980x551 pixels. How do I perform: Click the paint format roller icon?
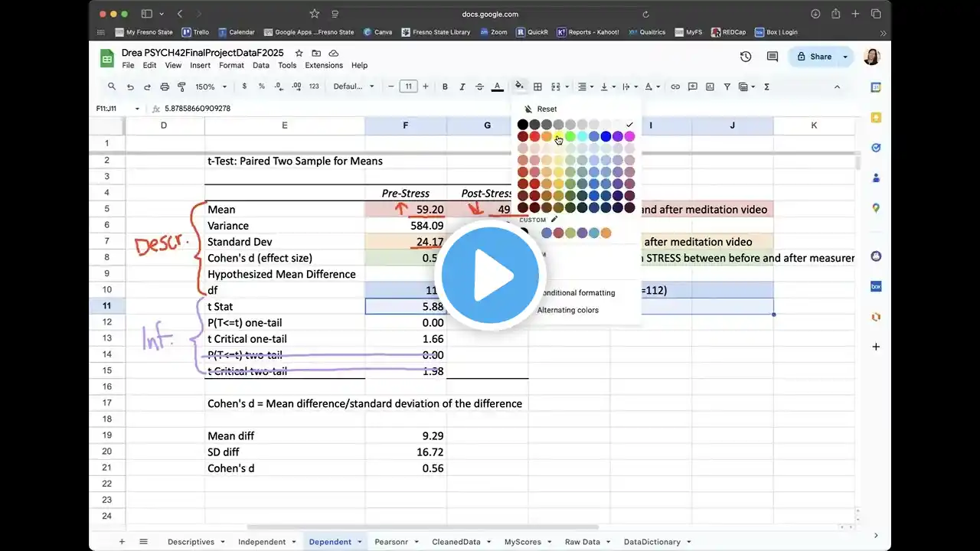181,86
